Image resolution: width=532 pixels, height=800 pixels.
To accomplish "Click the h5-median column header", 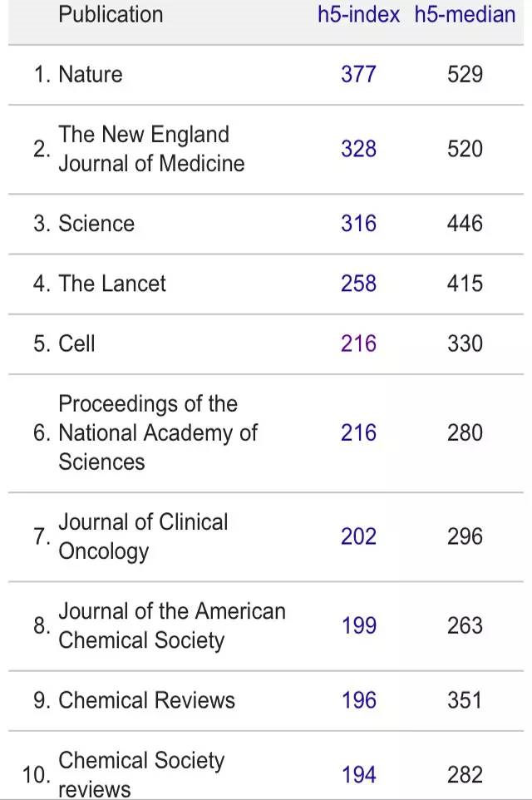I will (x=465, y=15).
